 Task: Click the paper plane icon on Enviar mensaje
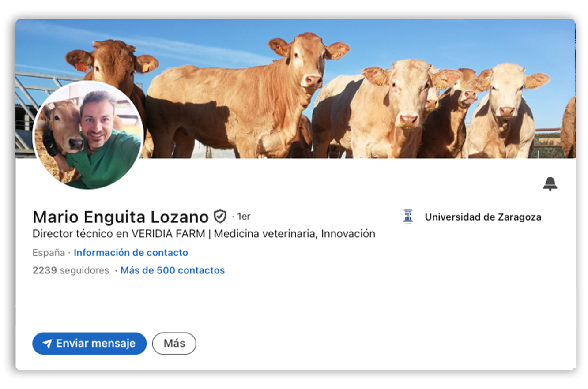47,344
